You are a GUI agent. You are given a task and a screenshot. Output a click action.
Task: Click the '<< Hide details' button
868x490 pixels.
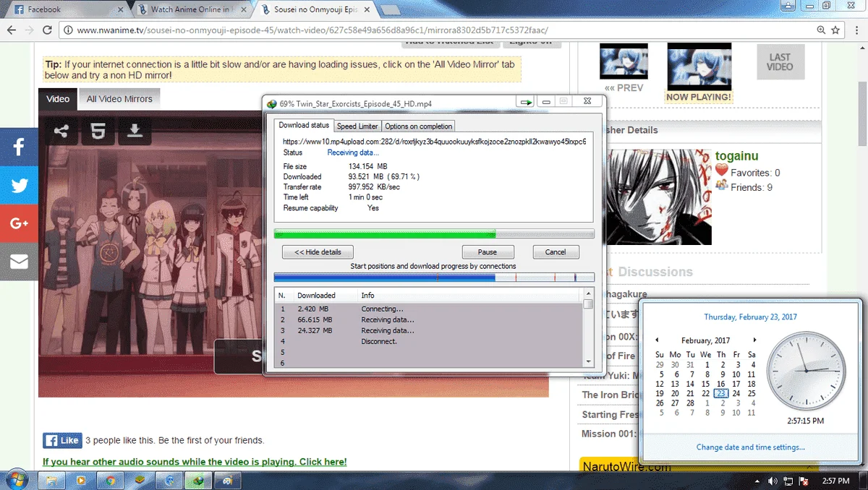tap(318, 252)
